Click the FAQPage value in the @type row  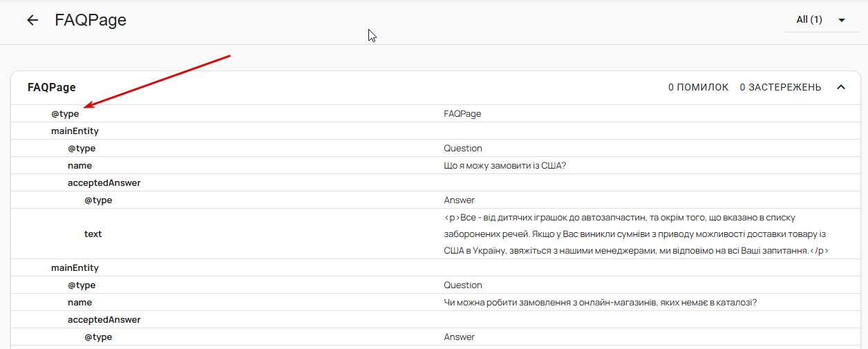pyautogui.click(x=462, y=114)
